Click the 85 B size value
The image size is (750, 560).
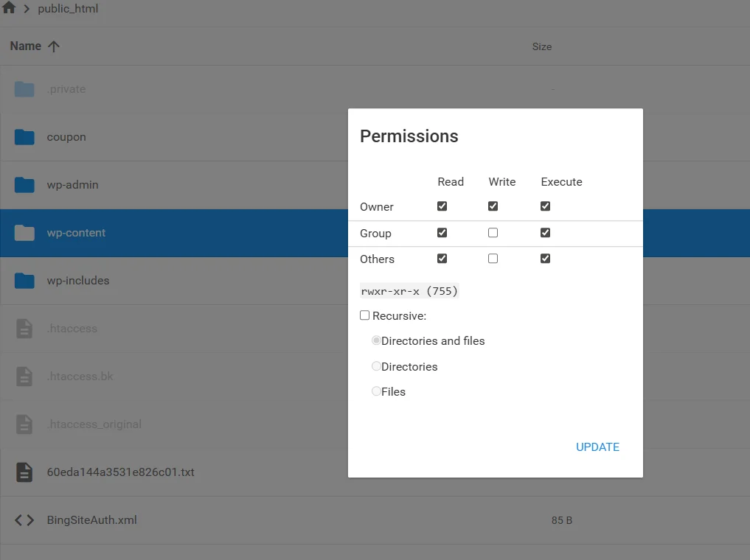tap(561, 520)
